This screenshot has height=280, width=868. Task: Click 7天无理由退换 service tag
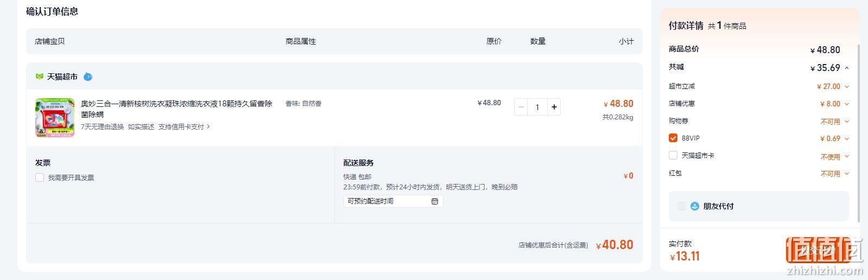102,127
